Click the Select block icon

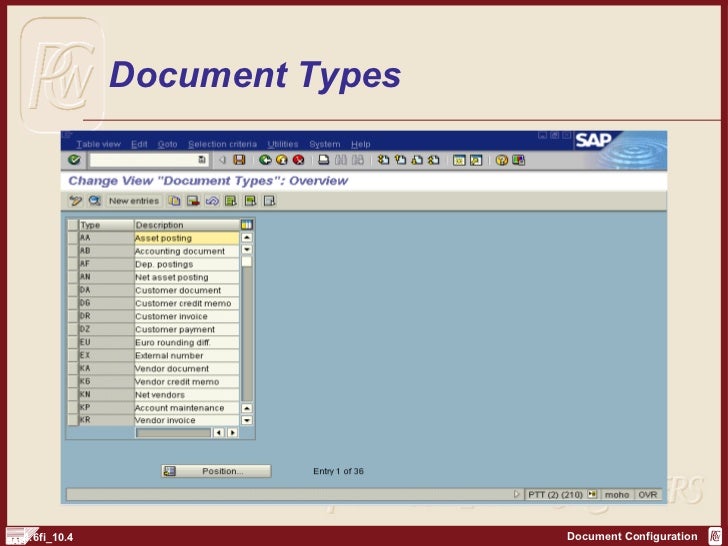pos(250,201)
